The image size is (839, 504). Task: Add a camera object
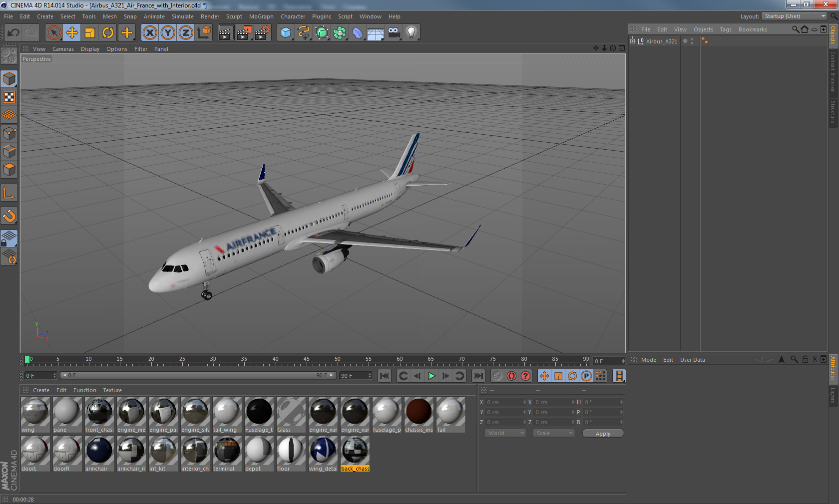[x=394, y=33]
